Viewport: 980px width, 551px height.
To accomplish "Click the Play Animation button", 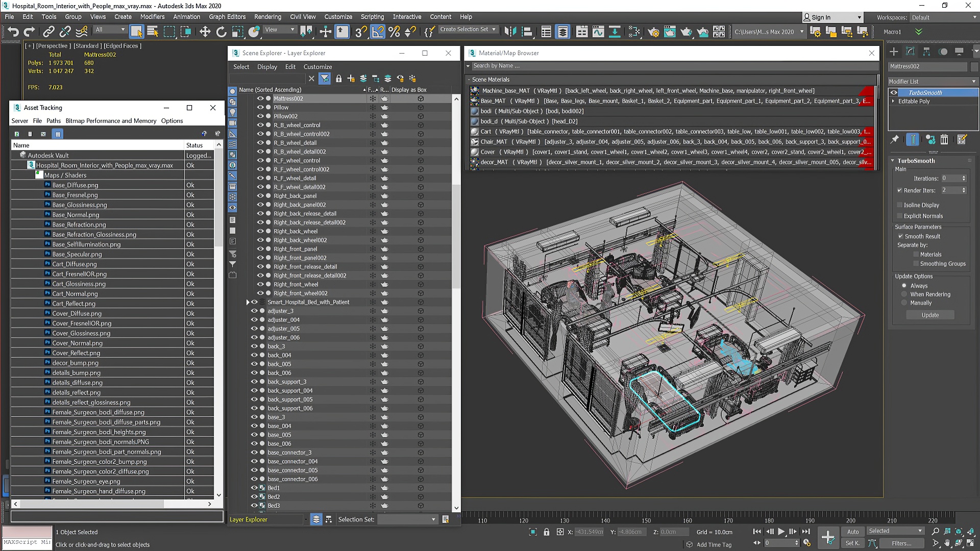I will point(781,532).
